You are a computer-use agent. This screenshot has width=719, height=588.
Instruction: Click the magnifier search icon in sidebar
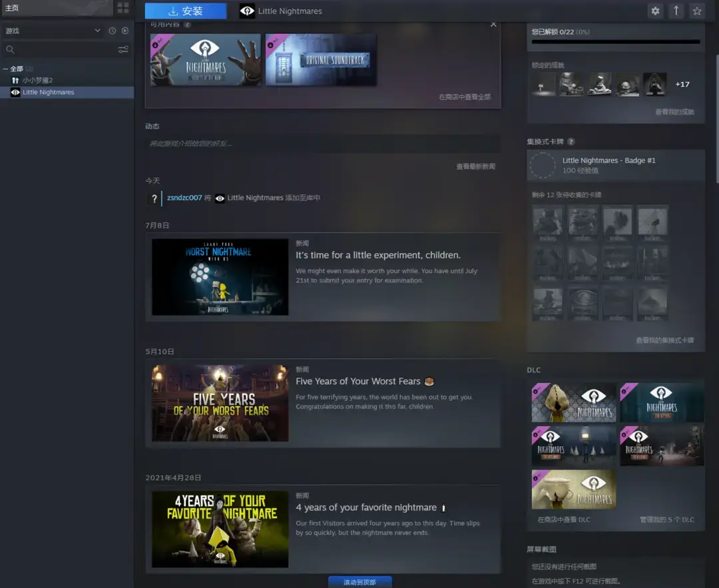click(x=10, y=49)
